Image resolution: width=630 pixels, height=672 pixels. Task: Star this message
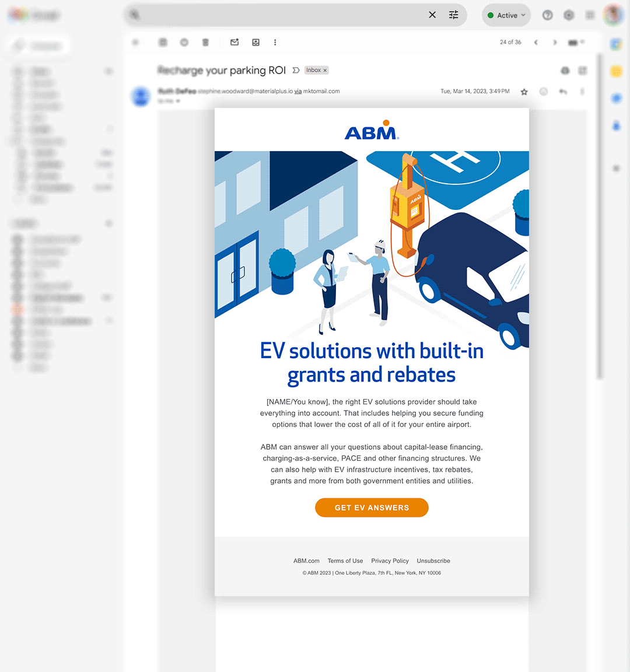(x=524, y=92)
